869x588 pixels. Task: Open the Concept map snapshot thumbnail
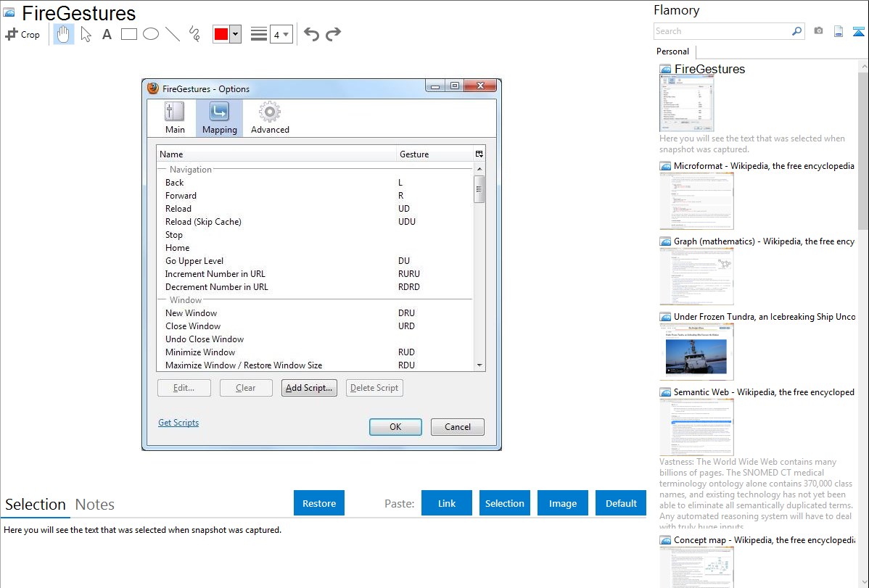pyautogui.click(x=696, y=567)
